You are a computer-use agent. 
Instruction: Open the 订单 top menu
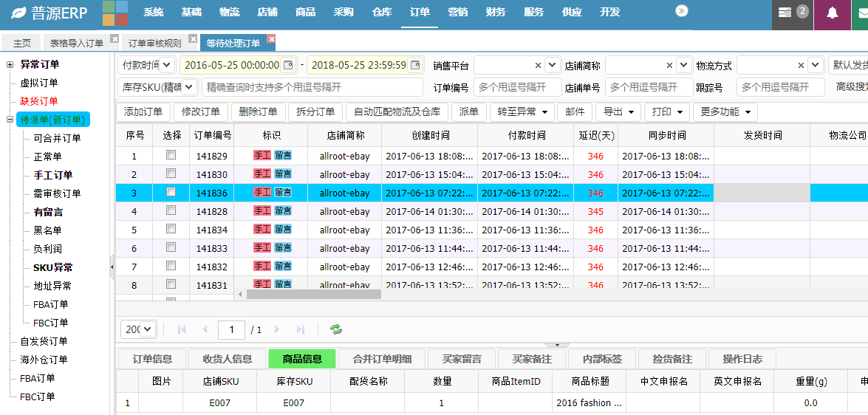tap(420, 13)
